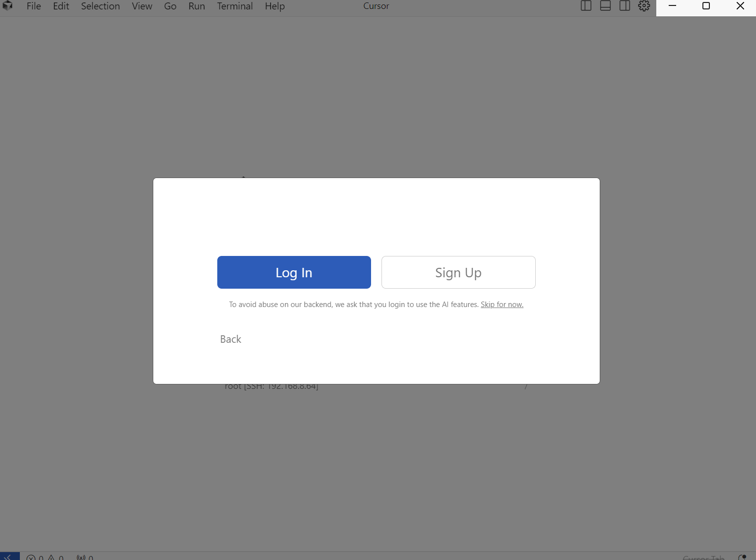Click the Cursor app logo icon

[7, 6]
